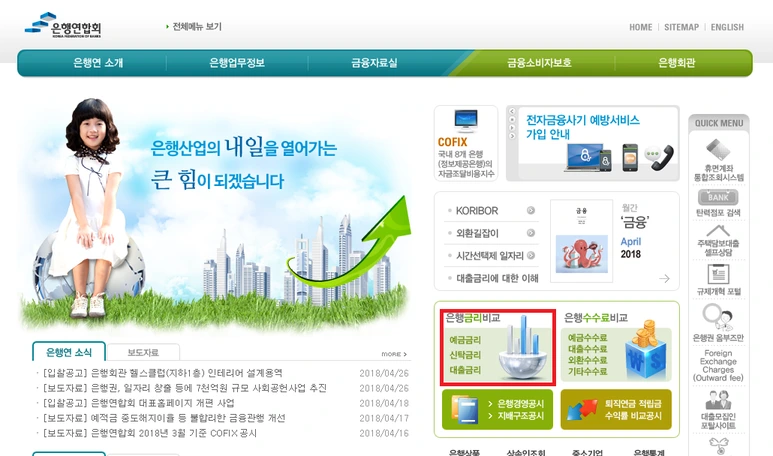Switch to ENGLISH site
Viewport: 773px width, 456px height.
click(x=727, y=27)
